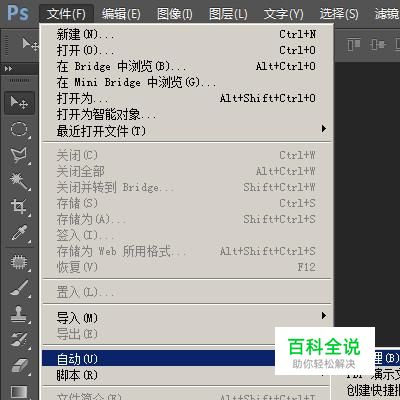The height and width of the screenshot is (400, 400).
Task: Choose 新建(N)... from File menu
Action: [x=187, y=34]
